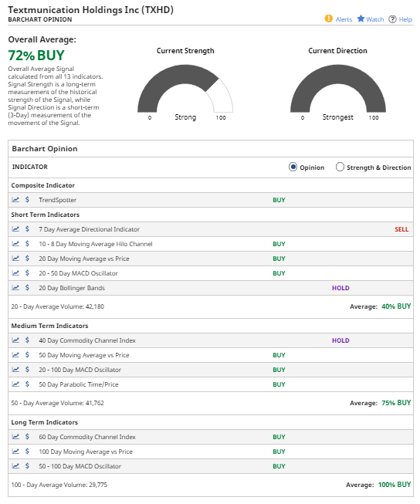The height and width of the screenshot is (504, 420).
Task: Click the Current Strength gauge
Action: (x=185, y=89)
